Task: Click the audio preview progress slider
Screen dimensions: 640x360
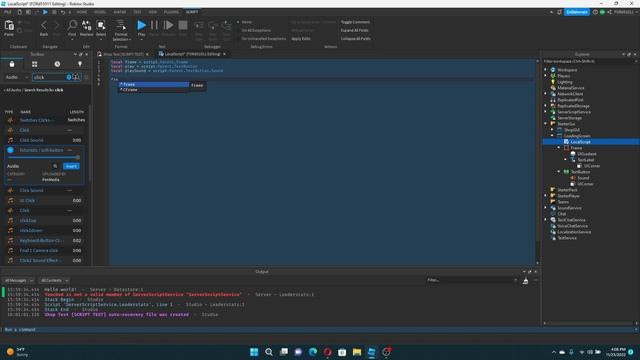Action: 43,157
